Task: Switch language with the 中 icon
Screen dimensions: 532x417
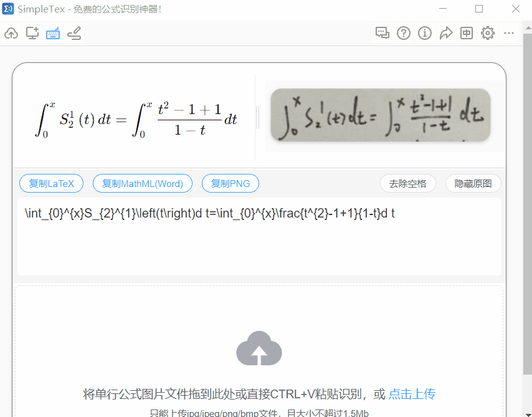Action: point(467,33)
